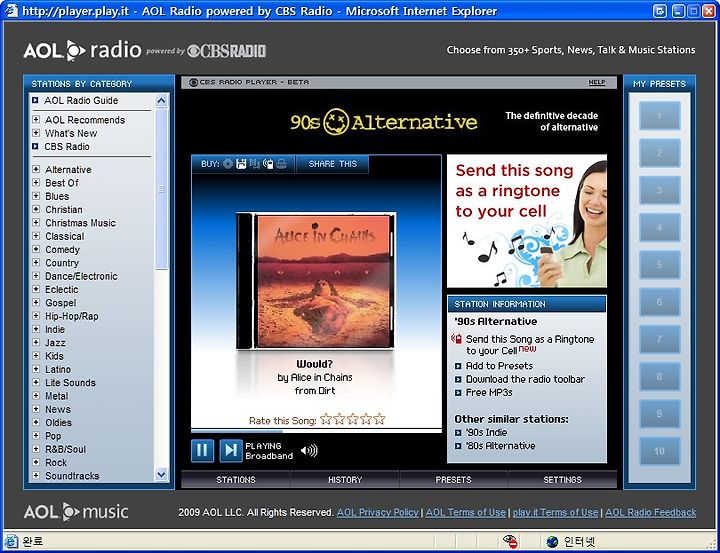Open the History tab
Image resolution: width=720 pixels, height=553 pixels.
point(345,480)
